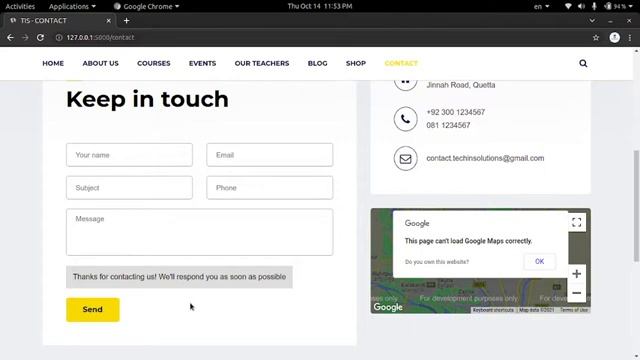Image resolution: width=640 pixels, height=360 pixels.
Task: Click the Wi-Fi status icon
Action: tap(568, 6)
